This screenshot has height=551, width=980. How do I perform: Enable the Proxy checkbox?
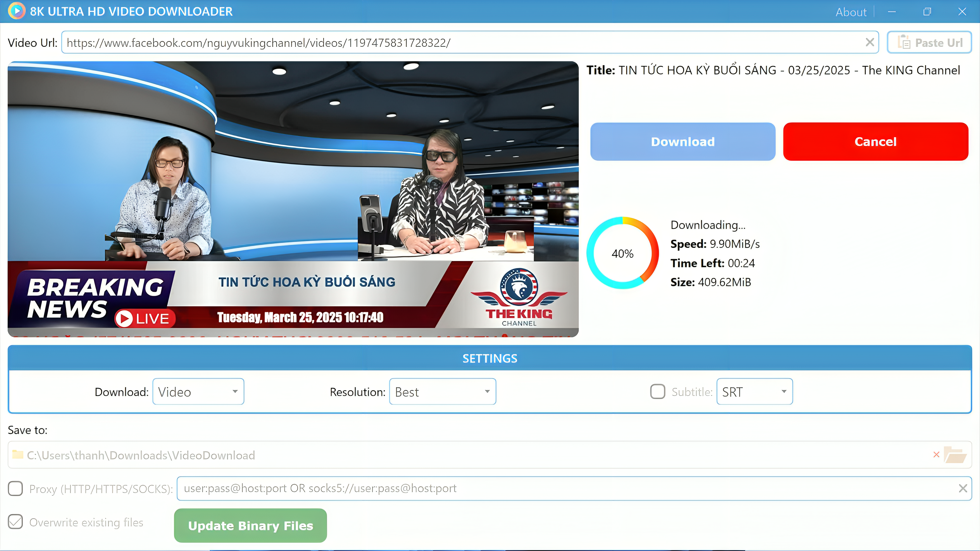coord(16,489)
